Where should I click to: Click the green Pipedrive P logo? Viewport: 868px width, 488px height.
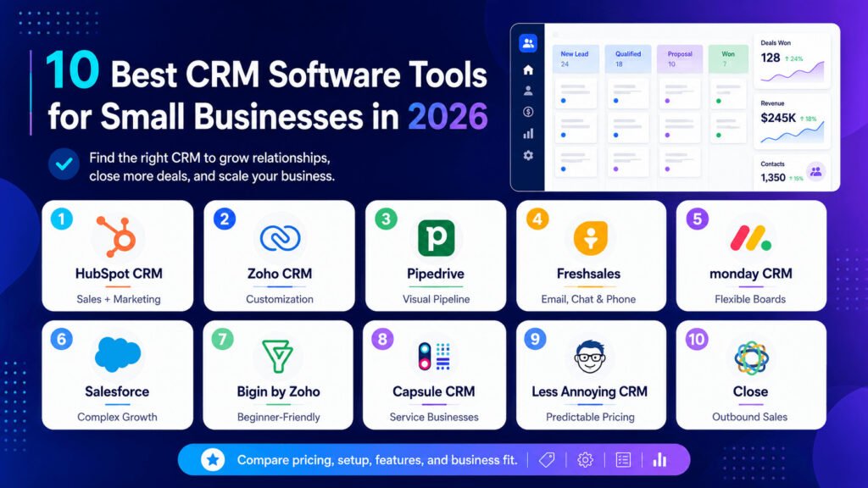pos(437,238)
